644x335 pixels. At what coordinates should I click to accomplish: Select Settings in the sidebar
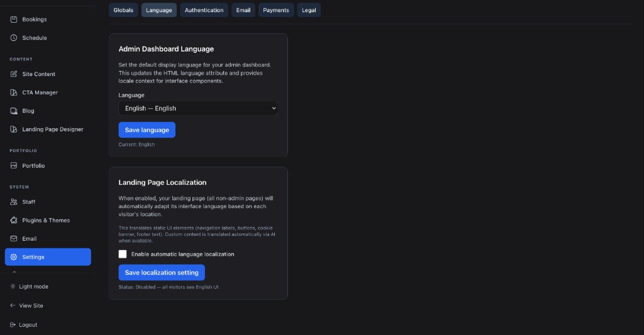coord(48,257)
